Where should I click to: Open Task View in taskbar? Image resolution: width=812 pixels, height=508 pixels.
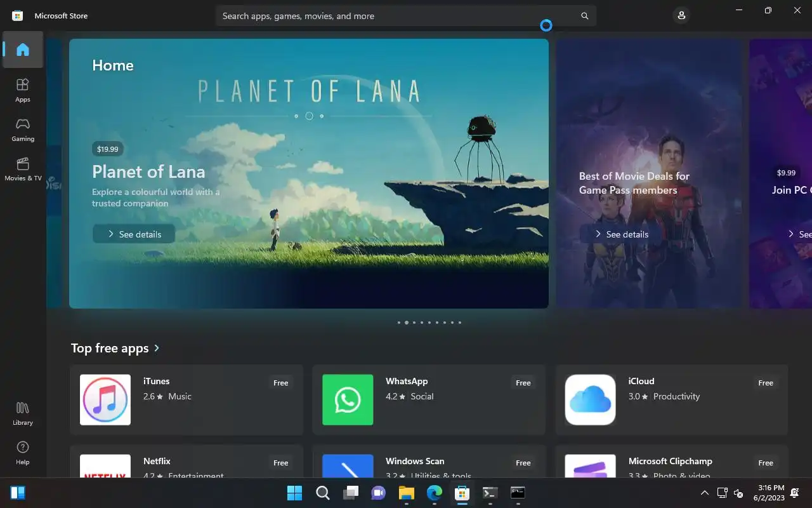click(x=351, y=493)
